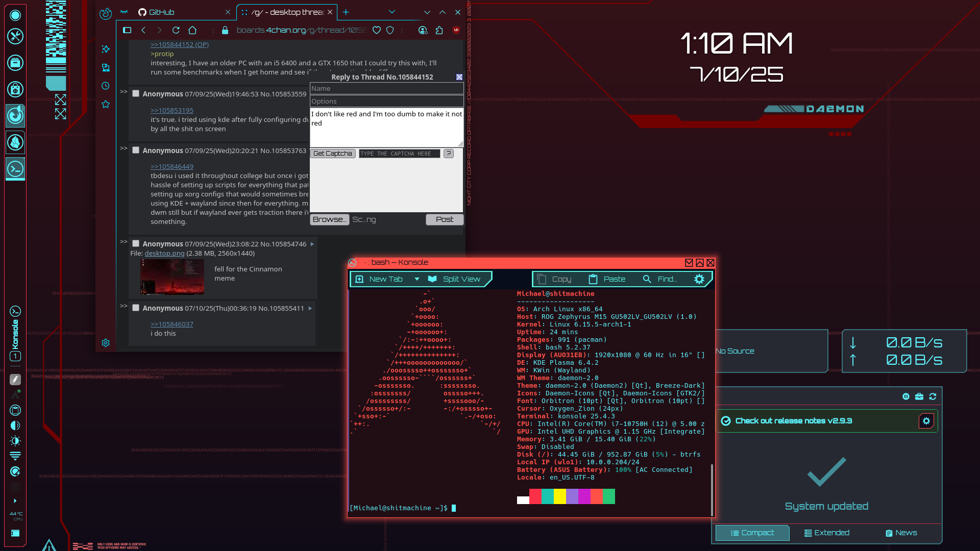Click Browse... to attach a file
980x551 pixels.
click(x=330, y=219)
